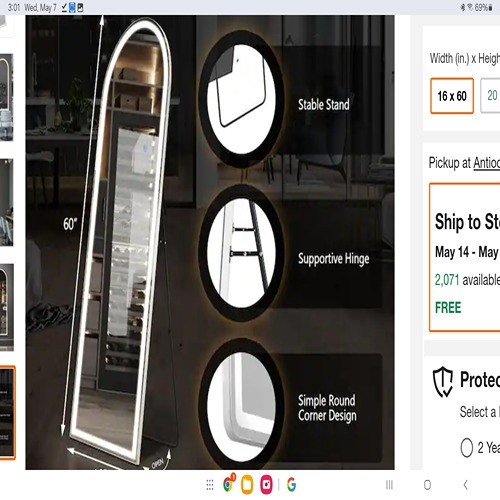500x500 pixels.
Task: View the second product thumbnail
Action: point(7,97)
